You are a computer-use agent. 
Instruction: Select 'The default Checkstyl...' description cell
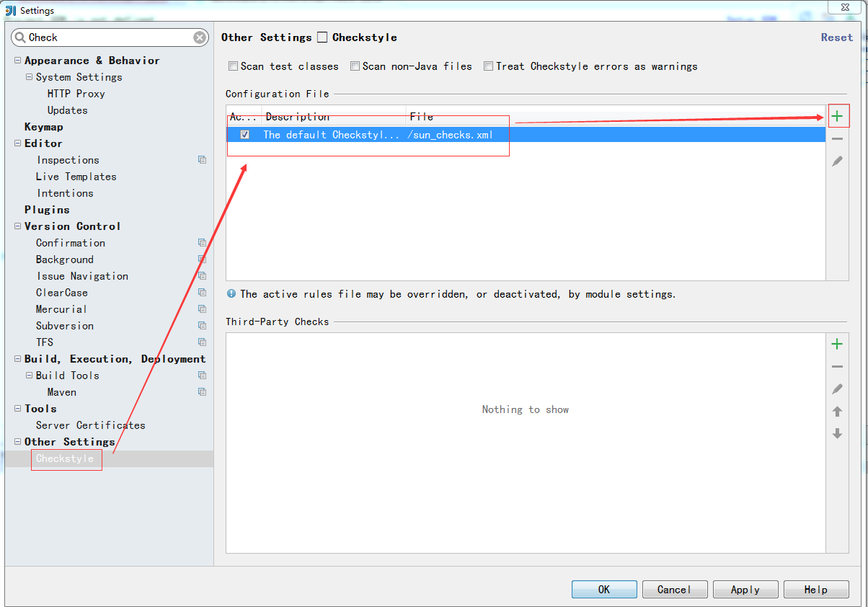click(332, 135)
